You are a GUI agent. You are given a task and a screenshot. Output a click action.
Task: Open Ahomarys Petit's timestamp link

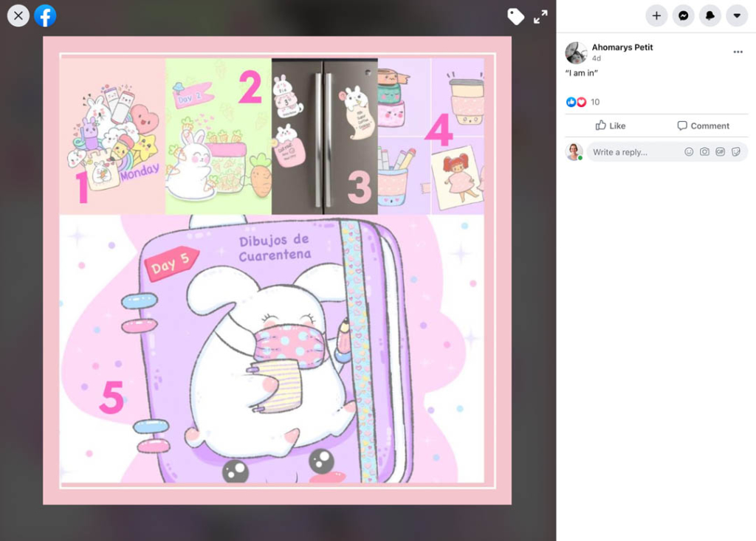(x=597, y=57)
